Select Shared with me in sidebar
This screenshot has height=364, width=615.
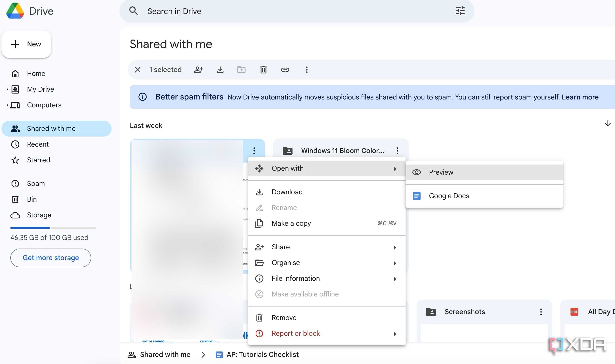(57, 129)
